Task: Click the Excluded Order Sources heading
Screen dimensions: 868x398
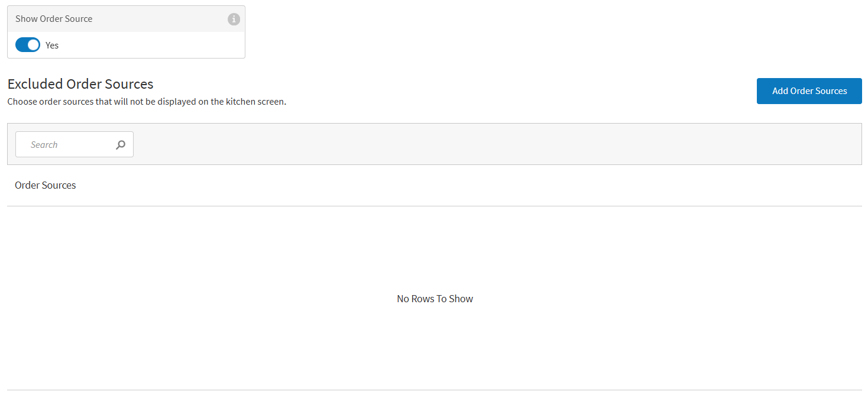Action: pyautogui.click(x=80, y=84)
